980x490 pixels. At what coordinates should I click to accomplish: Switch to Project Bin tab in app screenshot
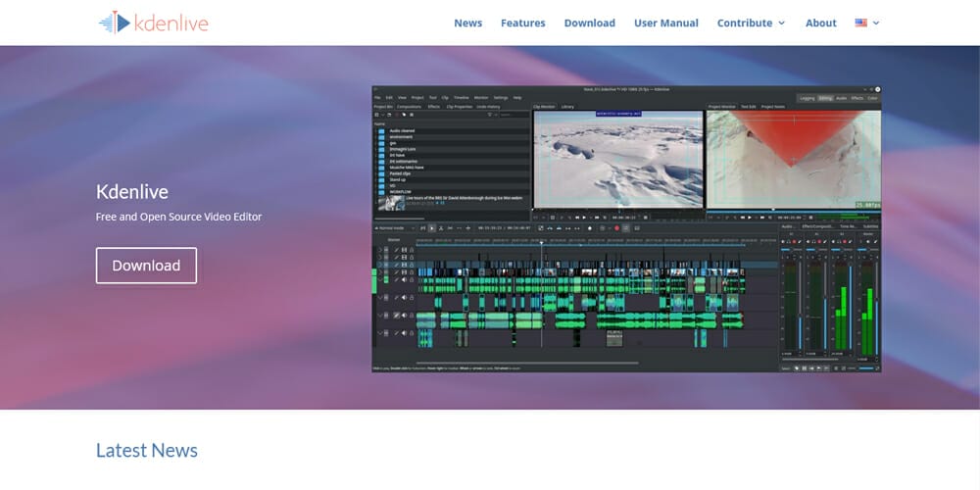pyautogui.click(x=383, y=107)
